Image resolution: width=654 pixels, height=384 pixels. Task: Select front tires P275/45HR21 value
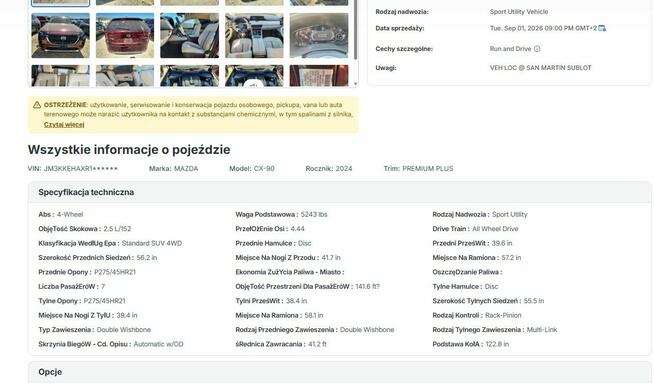pos(115,272)
